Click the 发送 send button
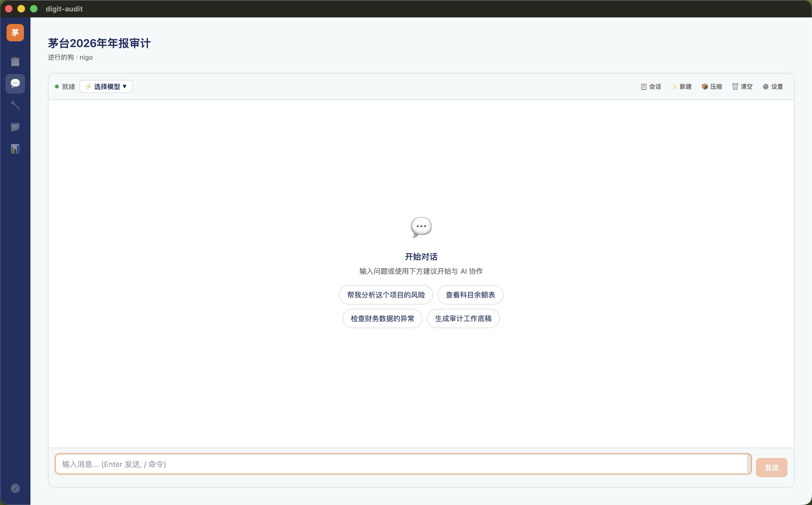812x505 pixels. click(771, 468)
